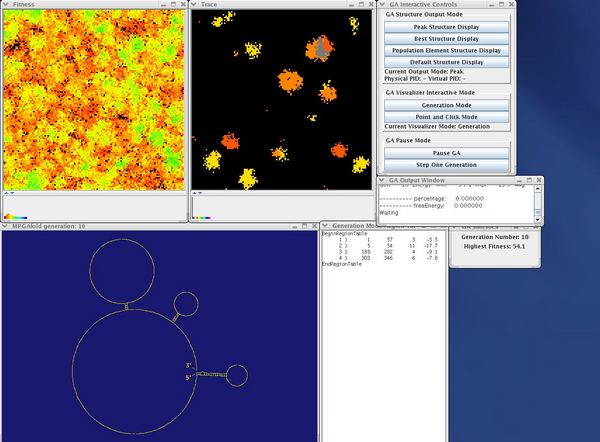This screenshot has height=442, width=600.
Task: Open Fitness window menu icon
Action: click(6, 5)
